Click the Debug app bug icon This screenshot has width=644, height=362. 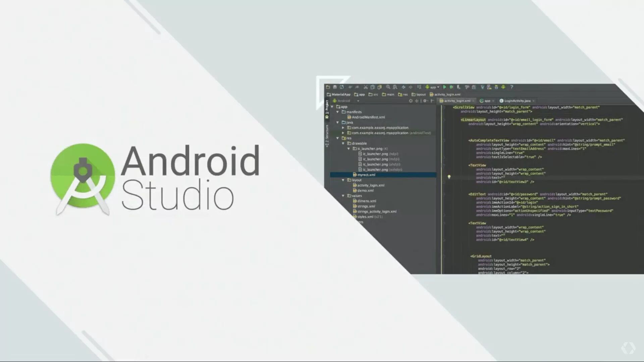pos(451,87)
